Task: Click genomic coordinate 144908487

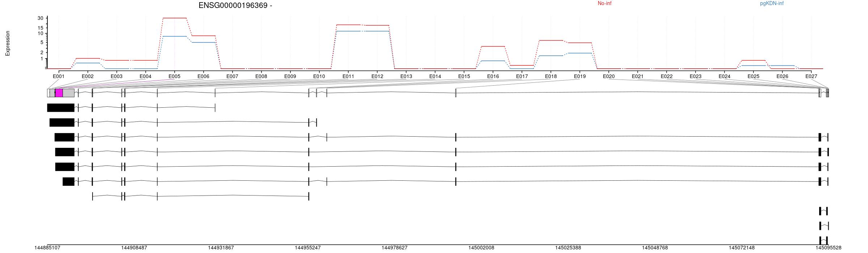Action: [x=134, y=248]
